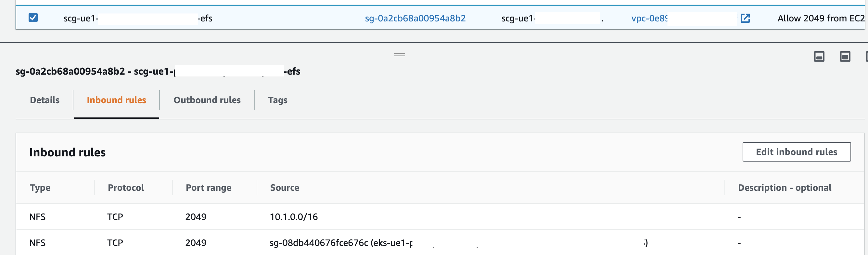Switch to the Details tab
Viewport: 868px width, 255px height.
click(x=44, y=100)
